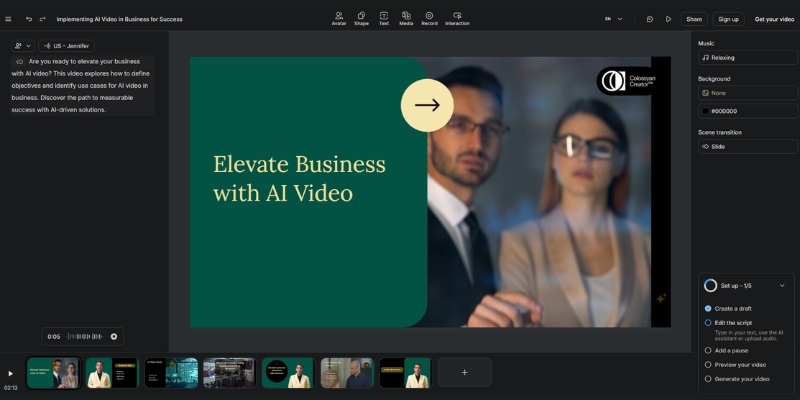Click the gesture icon at script start
Screen dimensions: 800x400
(19, 62)
